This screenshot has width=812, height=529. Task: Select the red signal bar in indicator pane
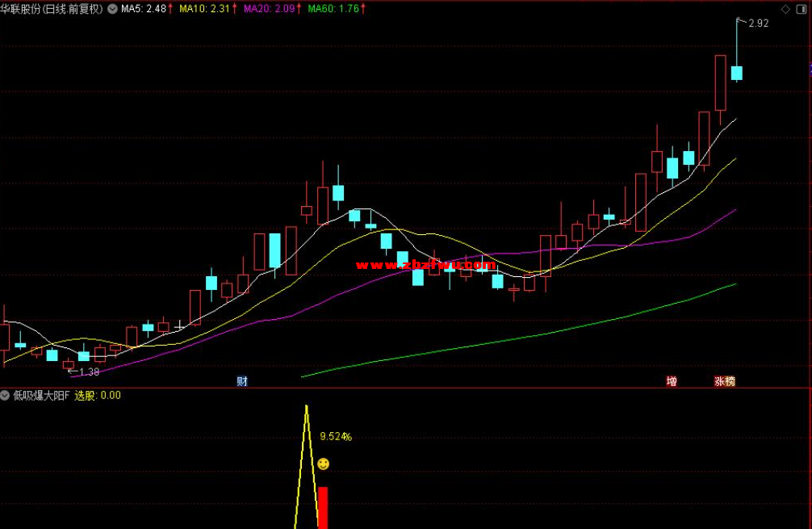[323, 508]
